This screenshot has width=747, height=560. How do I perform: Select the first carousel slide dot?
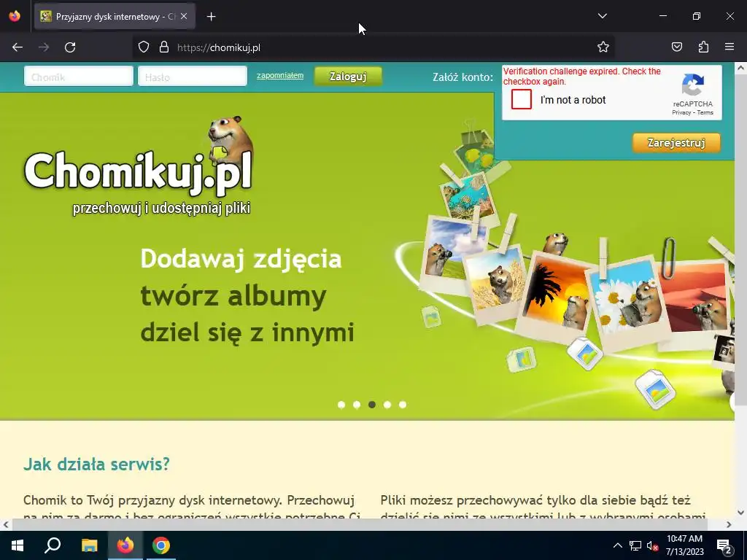click(x=341, y=405)
